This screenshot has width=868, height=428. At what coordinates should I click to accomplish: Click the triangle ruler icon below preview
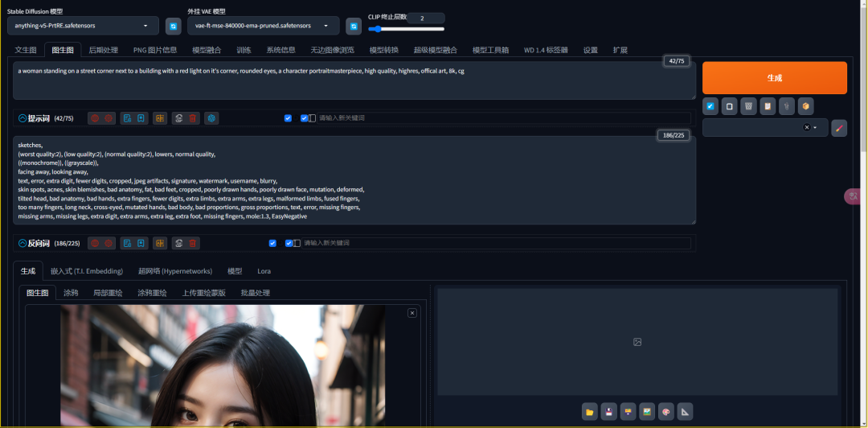[x=685, y=412]
